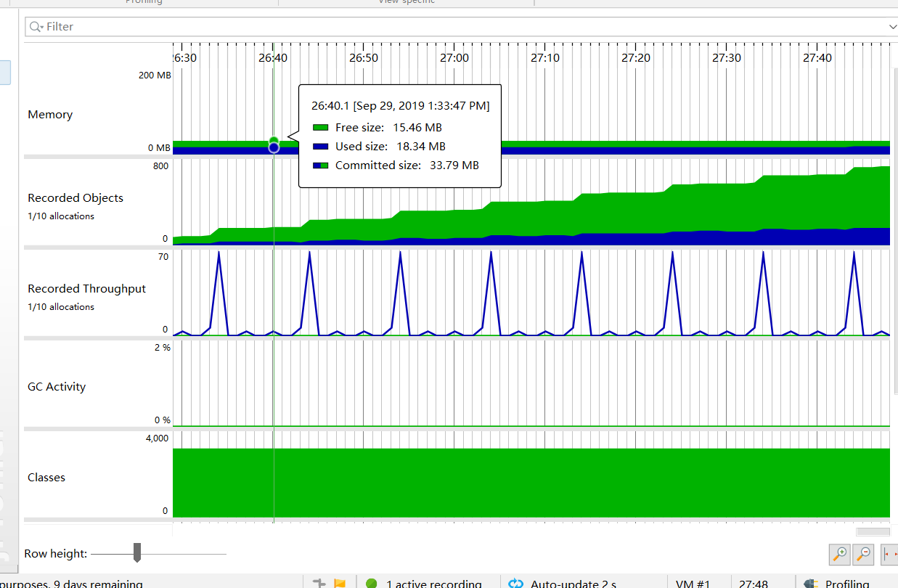Select the Classes row label
Screen dimensions: 898x588
pyautogui.click(x=46, y=478)
